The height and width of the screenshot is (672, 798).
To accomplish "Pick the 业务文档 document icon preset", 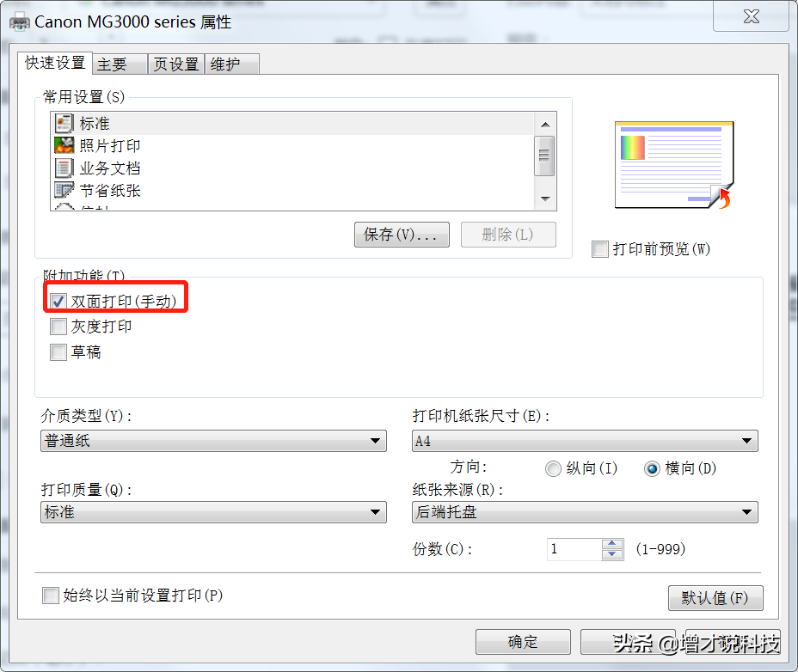I will 64,168.
